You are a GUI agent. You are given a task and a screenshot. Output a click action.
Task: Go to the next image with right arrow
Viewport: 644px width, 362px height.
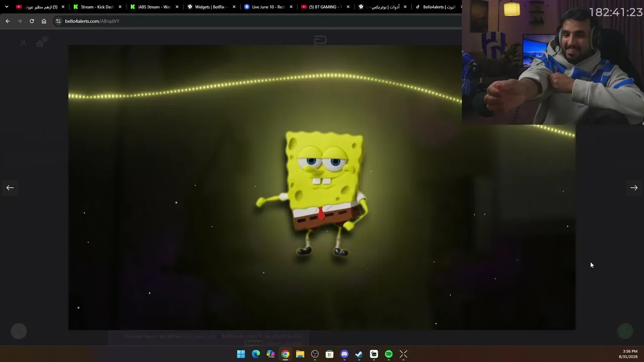point(634,188)
